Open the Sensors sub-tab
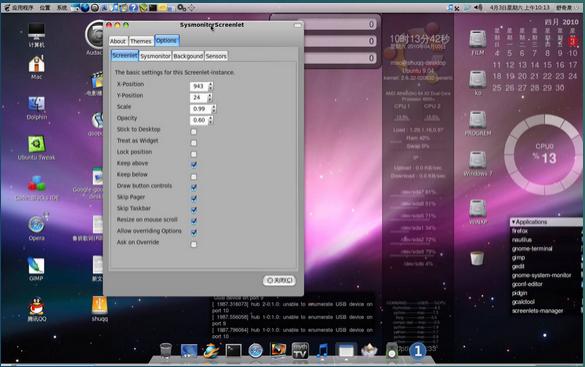The height and width of the screenshot is (367, 585). pyautogui.click(x=216, y=56)
